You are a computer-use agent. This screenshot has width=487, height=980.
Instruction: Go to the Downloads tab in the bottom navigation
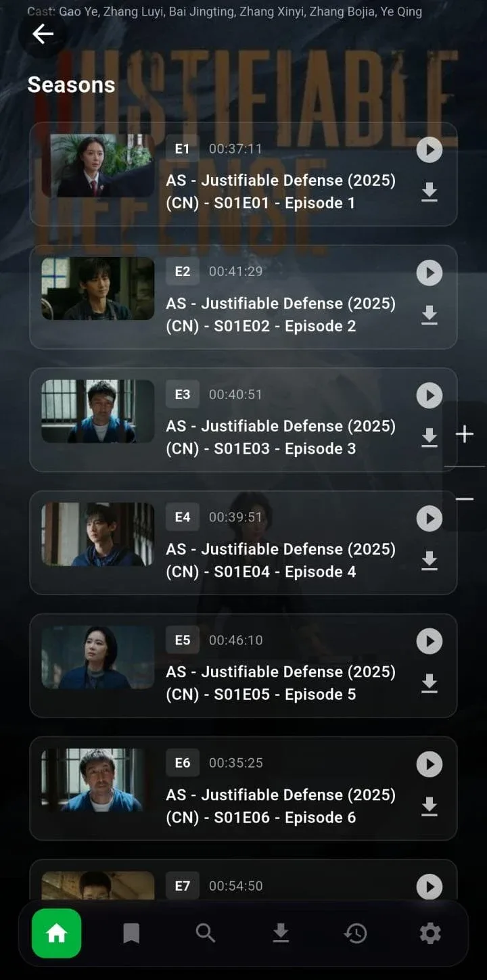point(281,934)
